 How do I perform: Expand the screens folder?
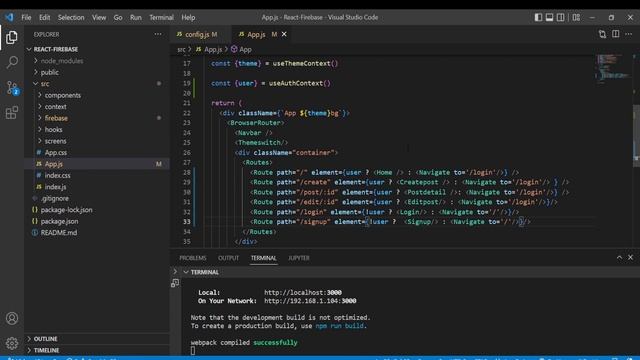[x=97, y=141]
